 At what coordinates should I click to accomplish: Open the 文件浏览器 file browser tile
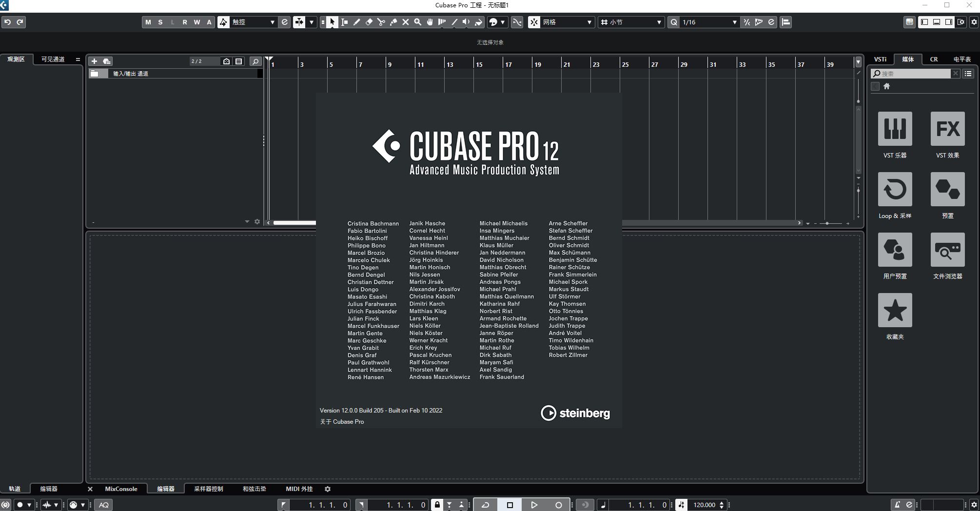pos(947,250)
